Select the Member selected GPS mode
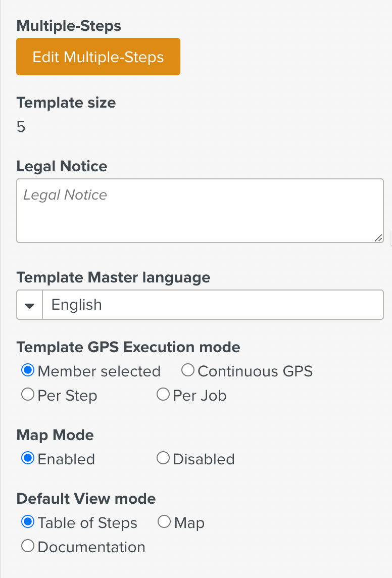 tap(27, 371)
